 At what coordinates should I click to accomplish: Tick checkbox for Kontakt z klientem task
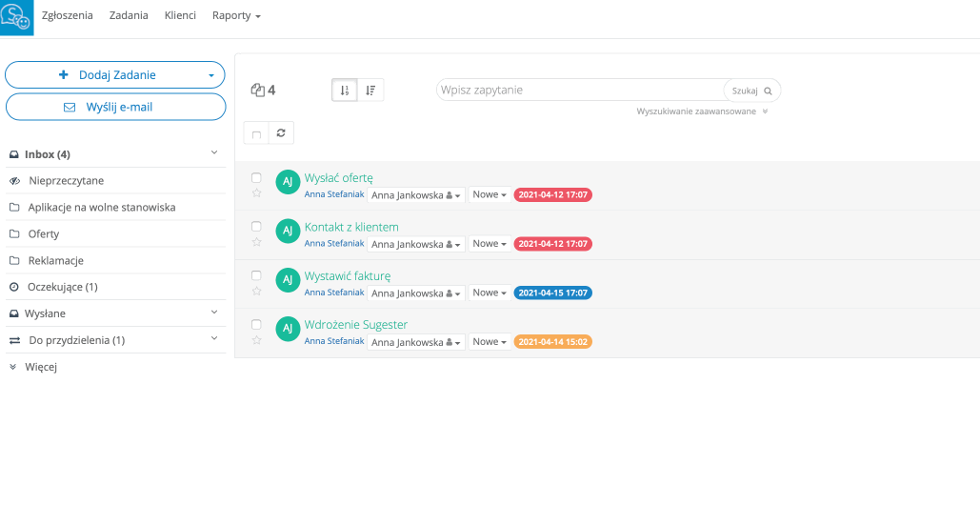[256, 226]
